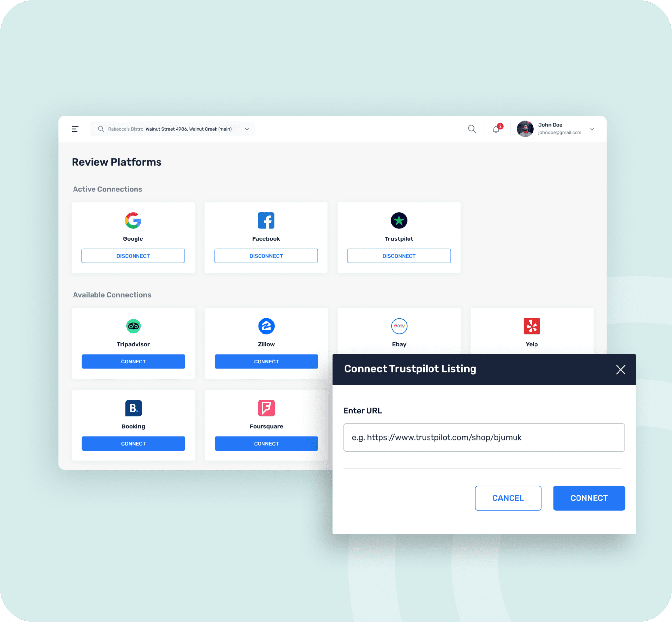
Task: Disconnect Facebook from active connections
Action: pyautogui.click(x=266, y=256)
